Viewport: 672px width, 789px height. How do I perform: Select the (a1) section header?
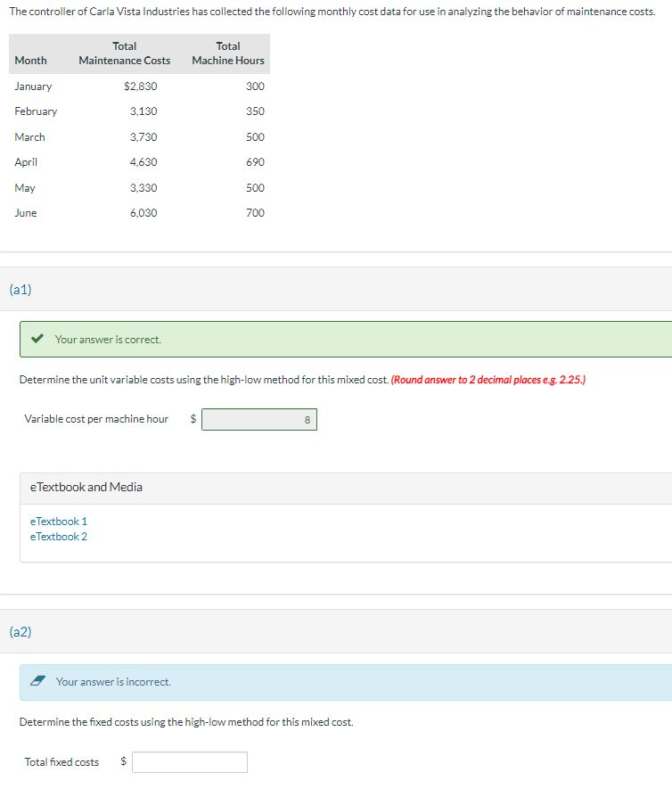coord(20,290)
